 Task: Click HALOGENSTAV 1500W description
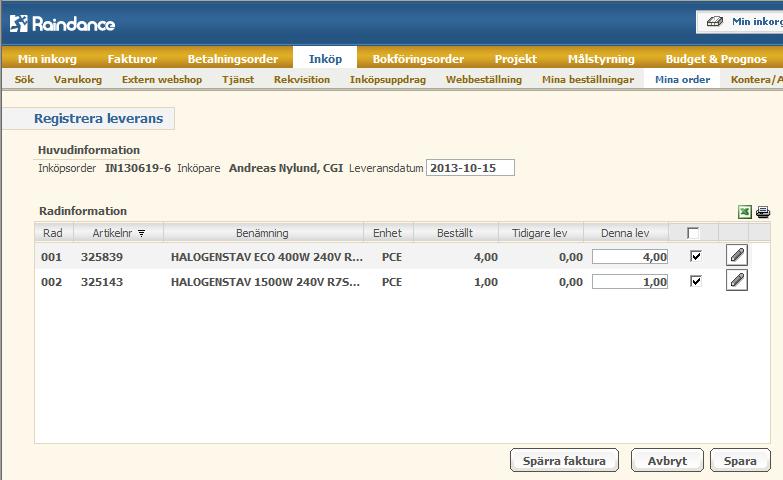265,282
